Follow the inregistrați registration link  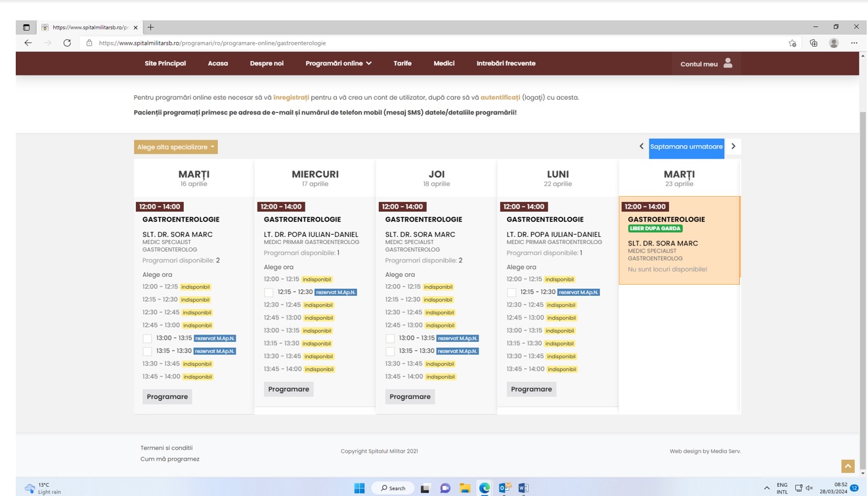click(291, 97)
